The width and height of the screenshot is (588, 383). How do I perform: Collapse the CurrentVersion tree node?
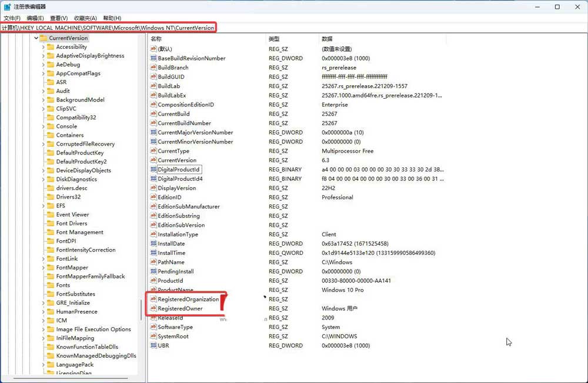[36, 38]
